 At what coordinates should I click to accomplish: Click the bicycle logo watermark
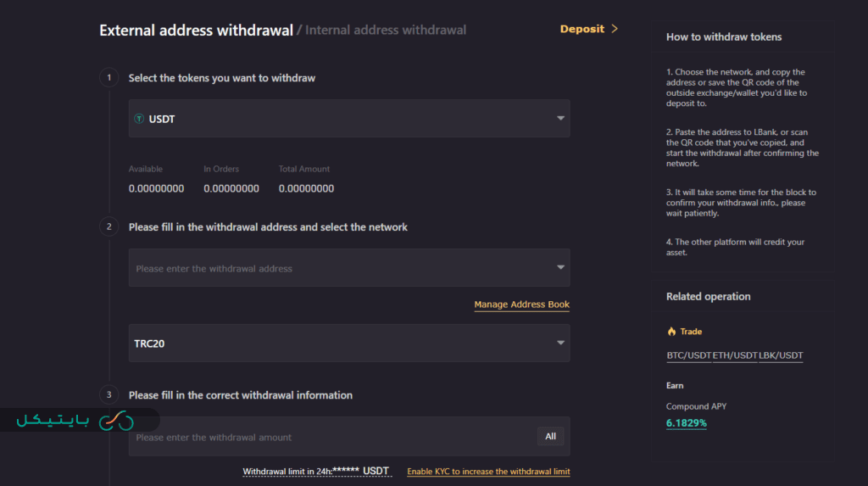116,421
